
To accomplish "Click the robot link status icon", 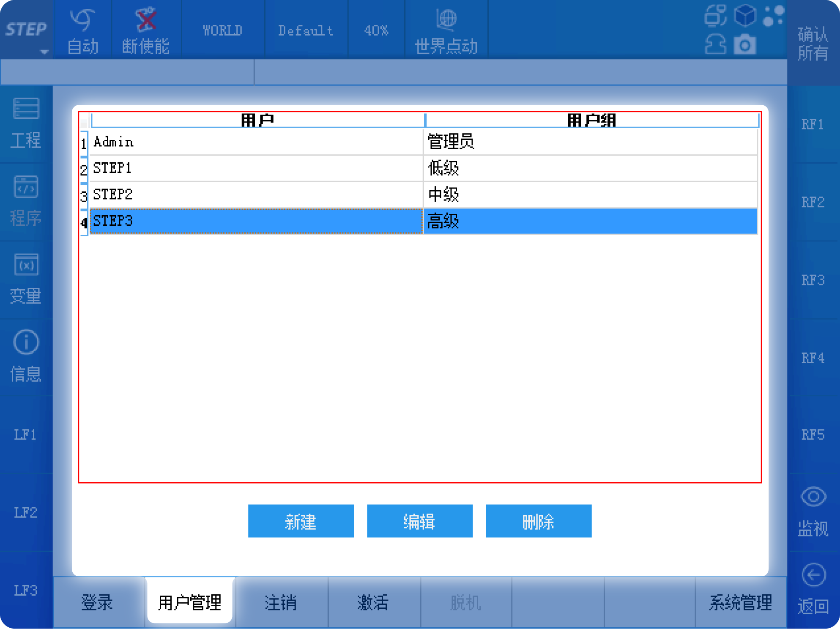I will [x=715, y=15].
